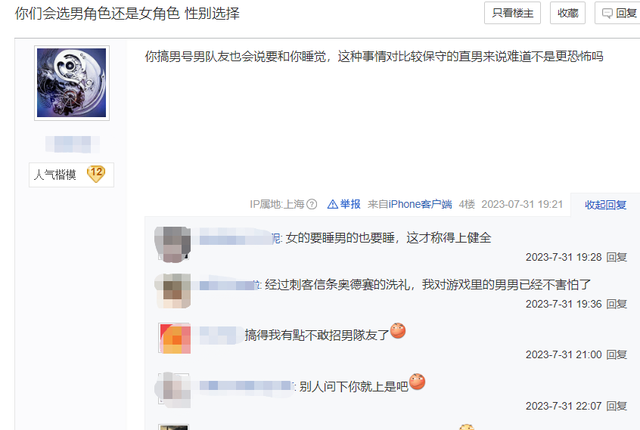The width and height of the screenshot is (640, 430).
Task: Click the level 12 heart badge icon
Action: coord(96,174)
